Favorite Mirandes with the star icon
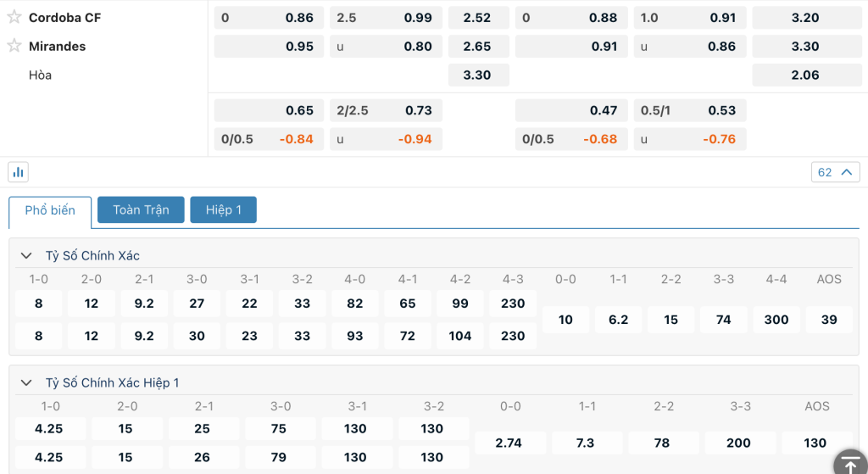The image size is (868, 474). tap(14, 46)
